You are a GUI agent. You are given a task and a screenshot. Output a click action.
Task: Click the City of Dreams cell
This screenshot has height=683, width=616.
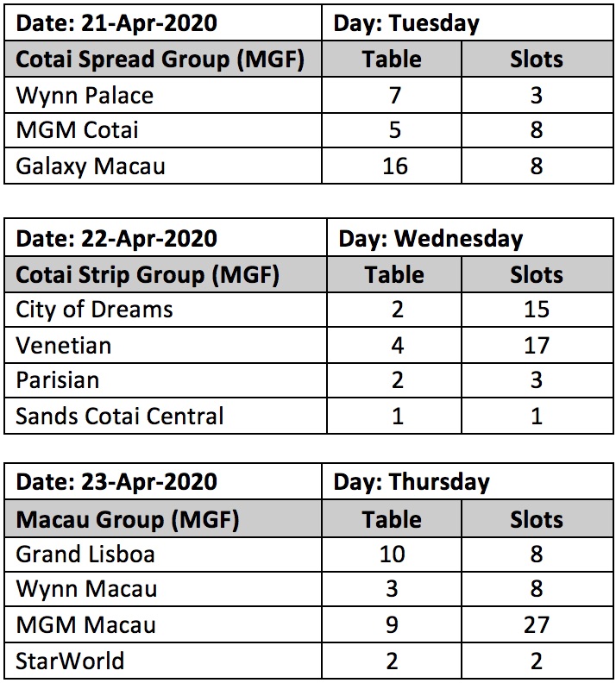(166, 310)
